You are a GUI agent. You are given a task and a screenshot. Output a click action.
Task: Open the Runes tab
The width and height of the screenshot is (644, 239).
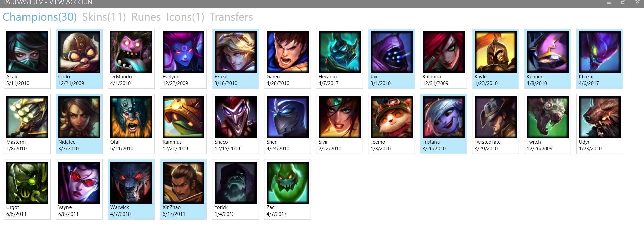[x=146, y=17]
